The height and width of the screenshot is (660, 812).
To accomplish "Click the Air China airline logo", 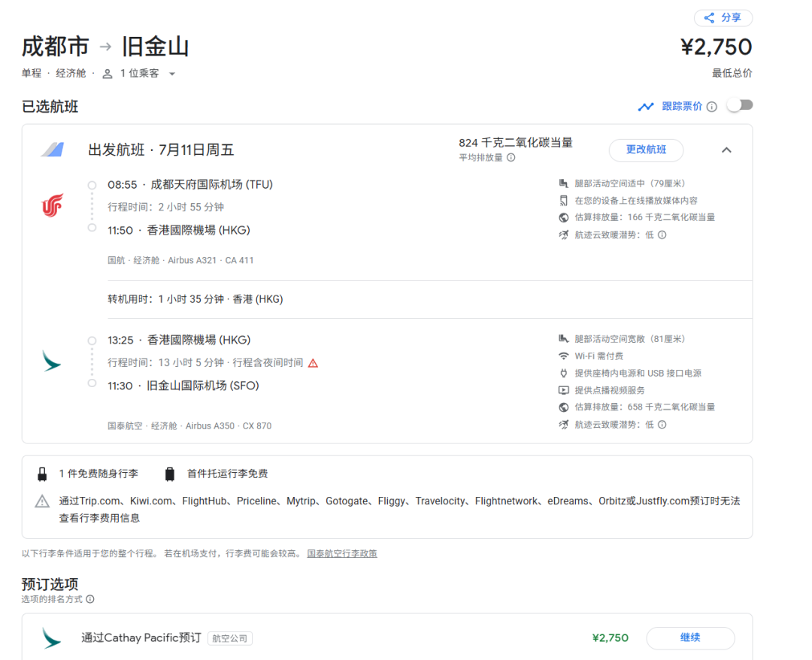I will (52, 205).
